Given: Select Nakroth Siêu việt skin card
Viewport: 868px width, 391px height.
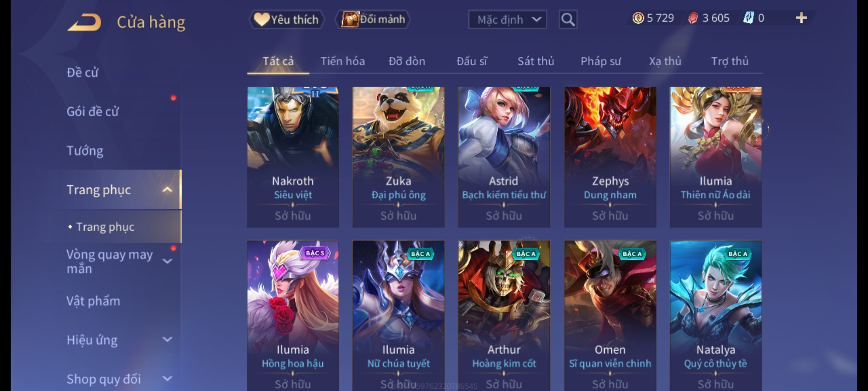Looking at the screenshot, I should [x=293, y=157].
